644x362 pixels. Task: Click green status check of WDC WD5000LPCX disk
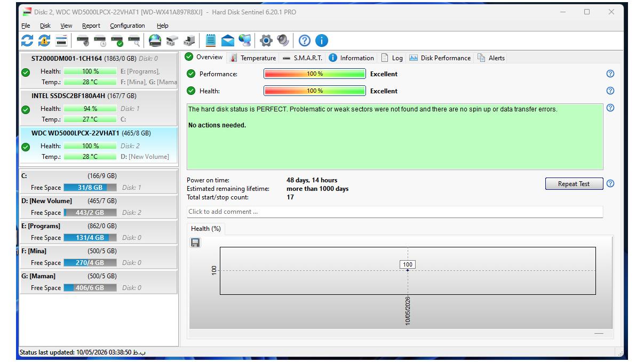click(x=25, y=147)
